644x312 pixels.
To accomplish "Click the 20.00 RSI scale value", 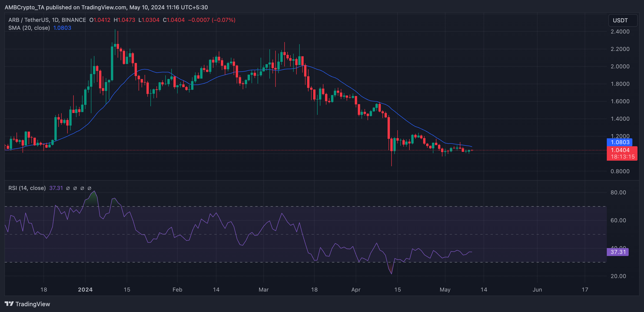I will [x=618, y=276].
